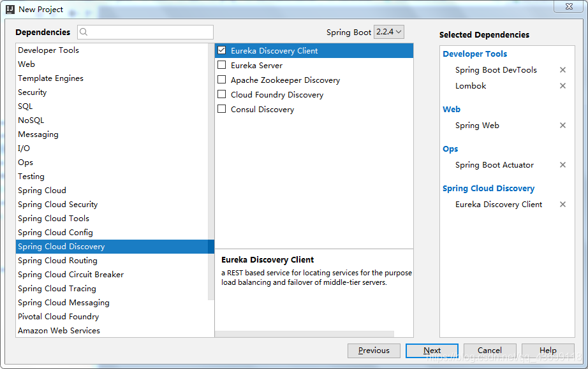Image resolution: width=588 pixels, height=369 pixels.
Task: Click the IntelliJ logo in title bar
Action: (10, 10)
